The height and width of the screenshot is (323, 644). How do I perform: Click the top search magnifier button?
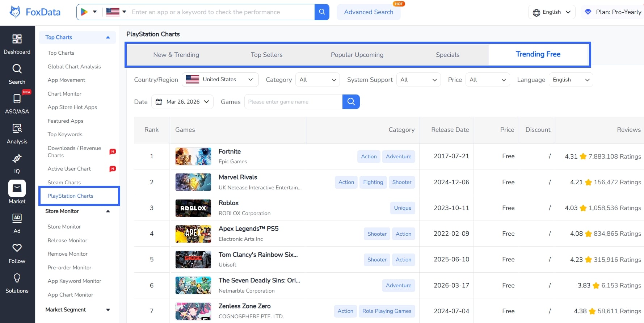point(322,12)
